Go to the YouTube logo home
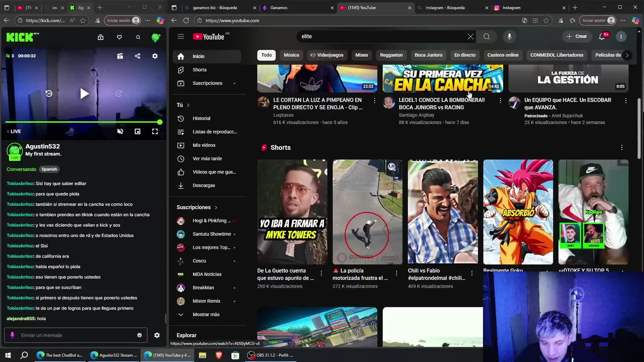 [208, 36]
